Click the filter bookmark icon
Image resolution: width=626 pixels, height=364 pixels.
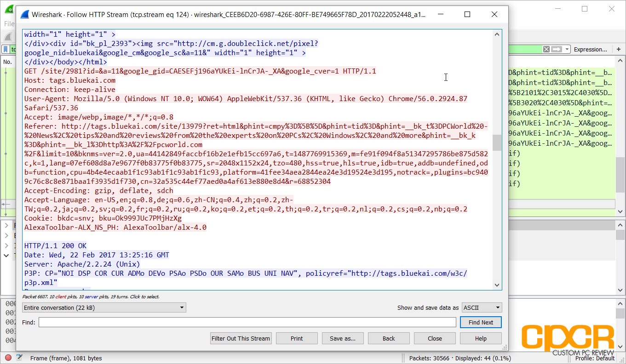point(5,49)
